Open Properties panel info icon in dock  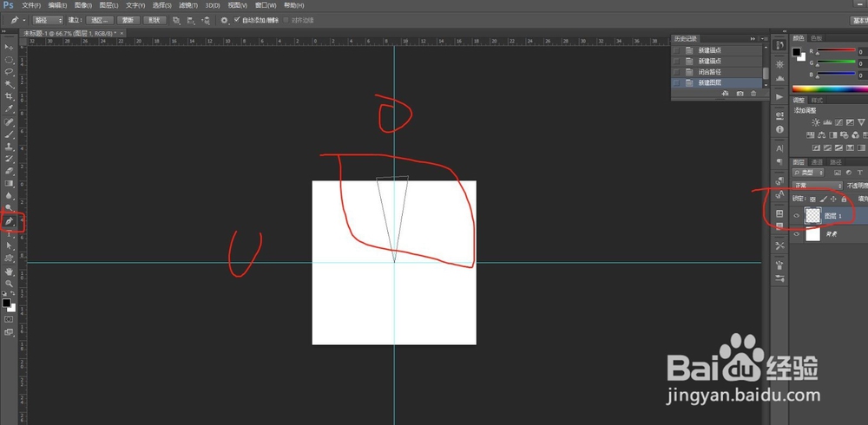click(780, 129)
